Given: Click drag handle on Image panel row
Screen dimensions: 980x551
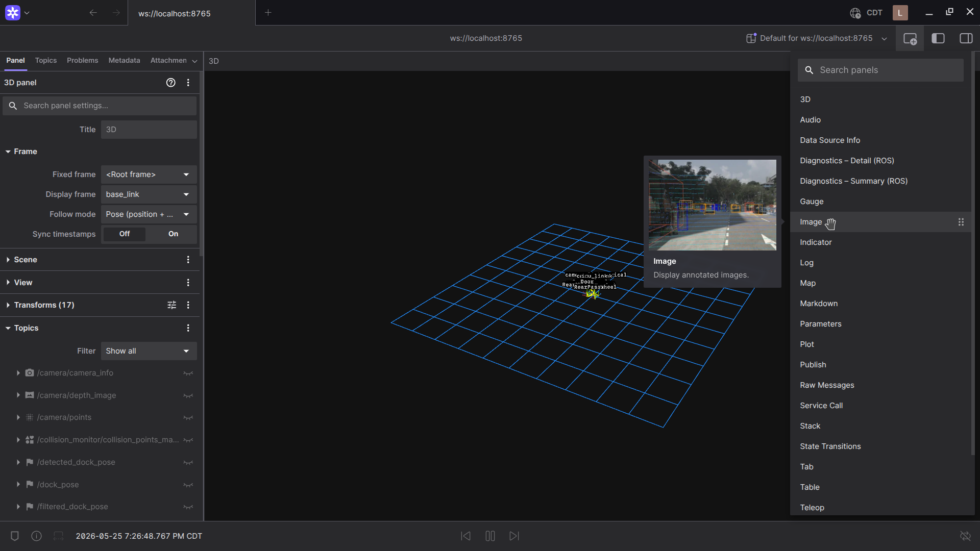Looking at the screenshot, I should pyautogui.click(x=961, y=222).
